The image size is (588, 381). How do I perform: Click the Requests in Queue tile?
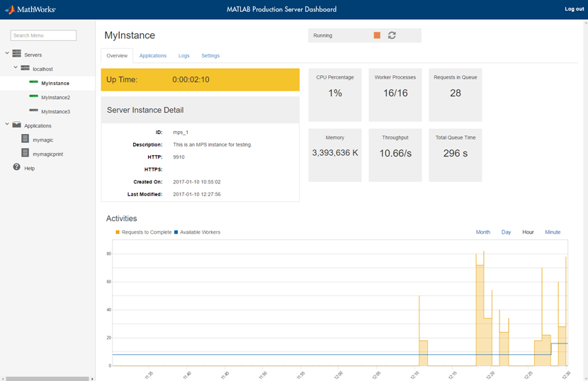456,95
